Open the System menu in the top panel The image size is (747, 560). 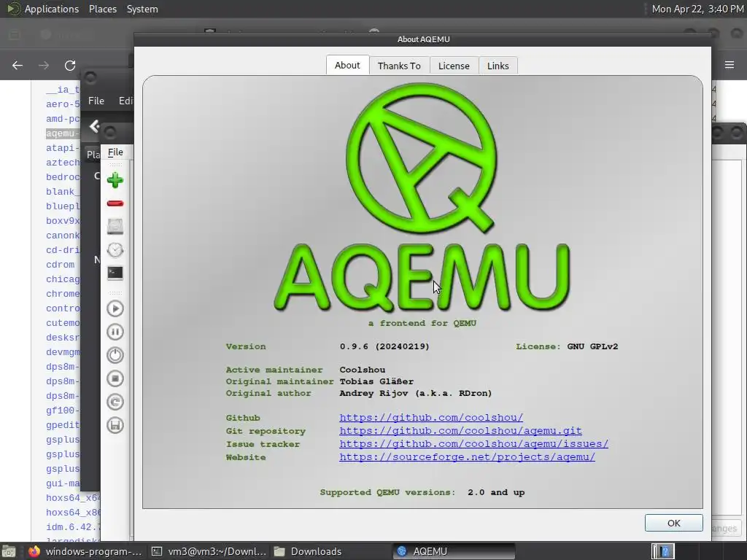[142, 9]
